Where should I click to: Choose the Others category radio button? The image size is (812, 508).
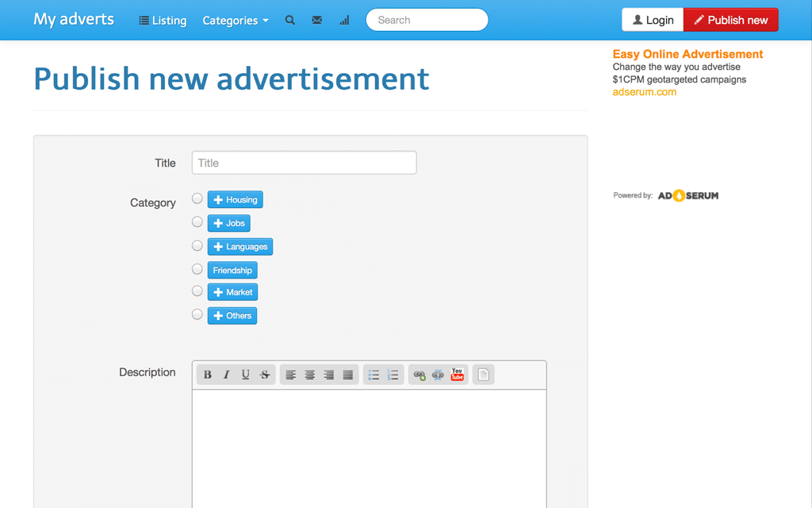click(197, 314)
